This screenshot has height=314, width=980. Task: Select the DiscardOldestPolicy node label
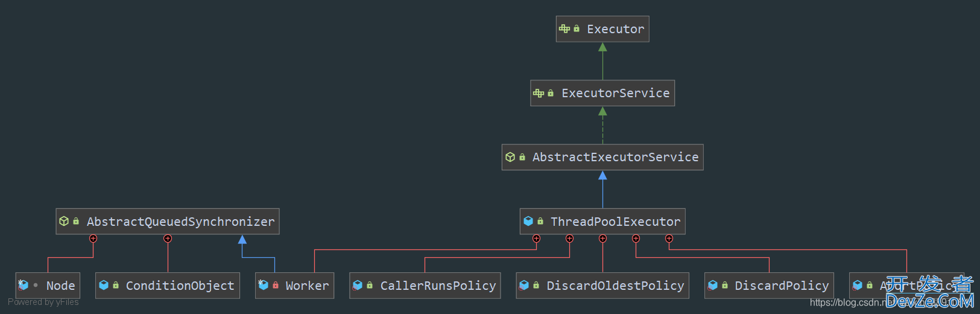[615, 286]
